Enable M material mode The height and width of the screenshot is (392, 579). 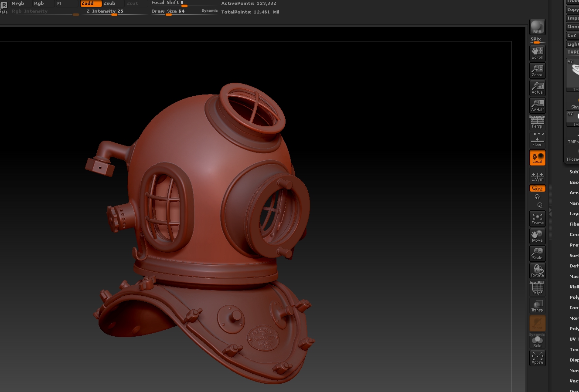pos(66,3)
